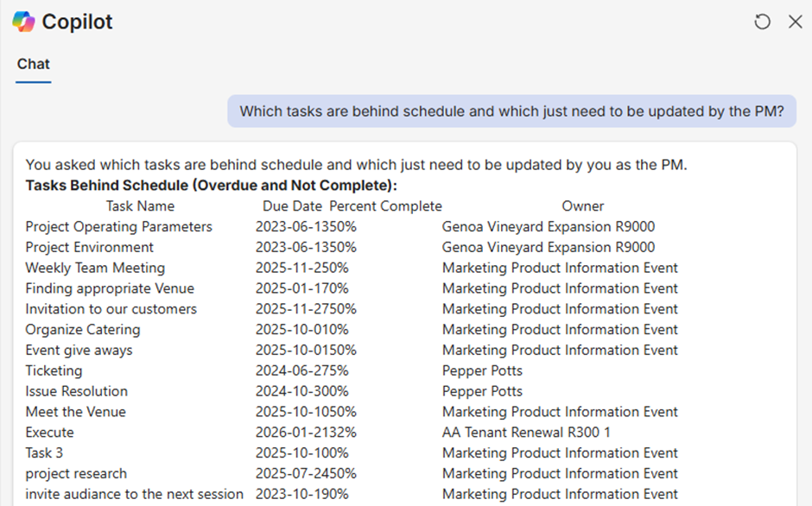812x506 pixels.
Task: Click the Due Date column header
Action: pyautogui.click(x=292, y=206)
